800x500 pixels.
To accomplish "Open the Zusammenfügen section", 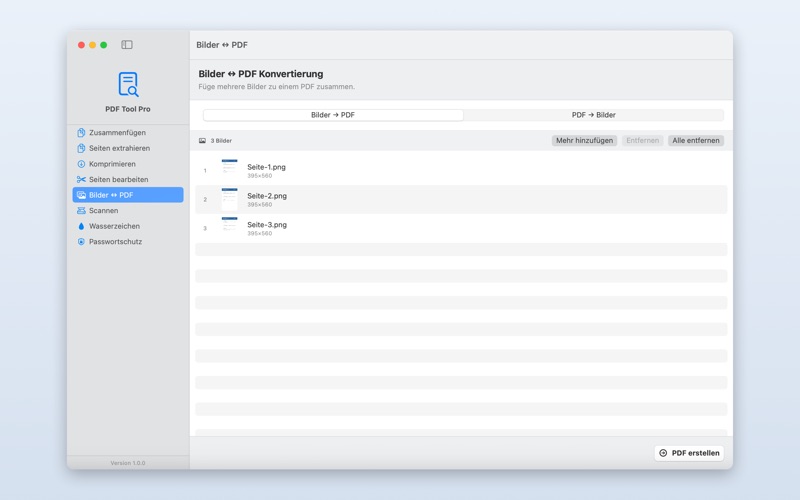I will point(128,133).
